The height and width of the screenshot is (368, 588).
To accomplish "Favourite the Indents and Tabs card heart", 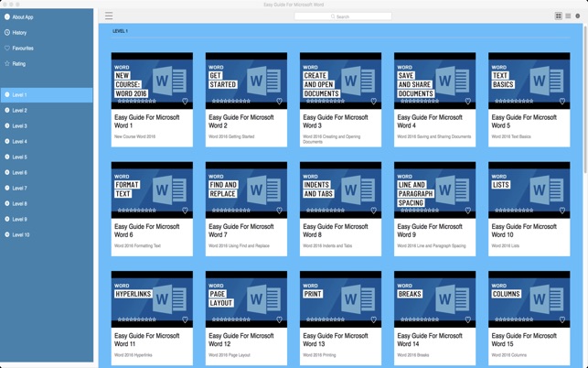I will [373, 211].
